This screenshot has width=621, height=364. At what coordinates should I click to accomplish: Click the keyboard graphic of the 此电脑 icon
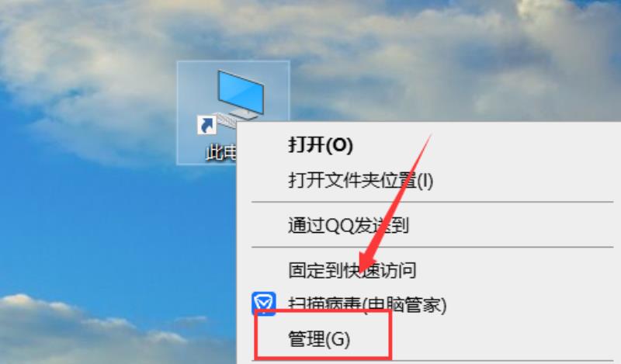pos(227,120)
